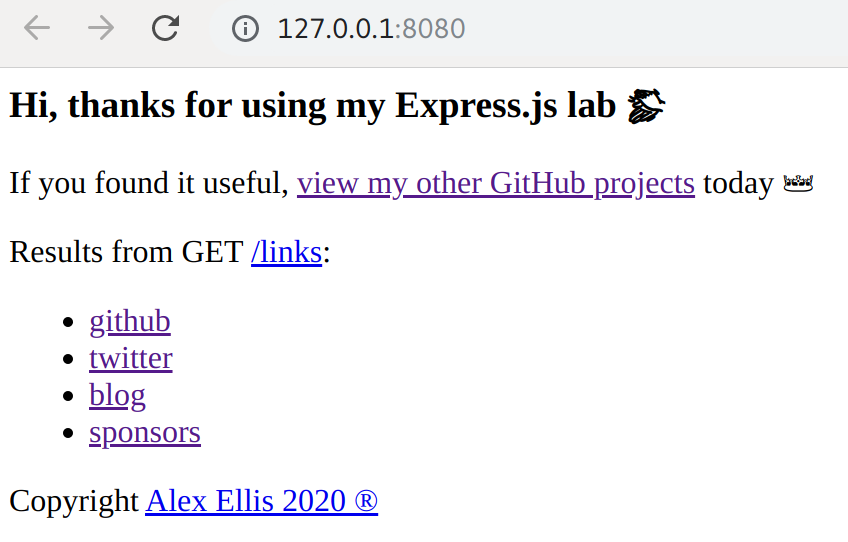Click the emoji beside "Express.js lab" heading
This screenshot has width=848, height=542.
tap(646, 106)
